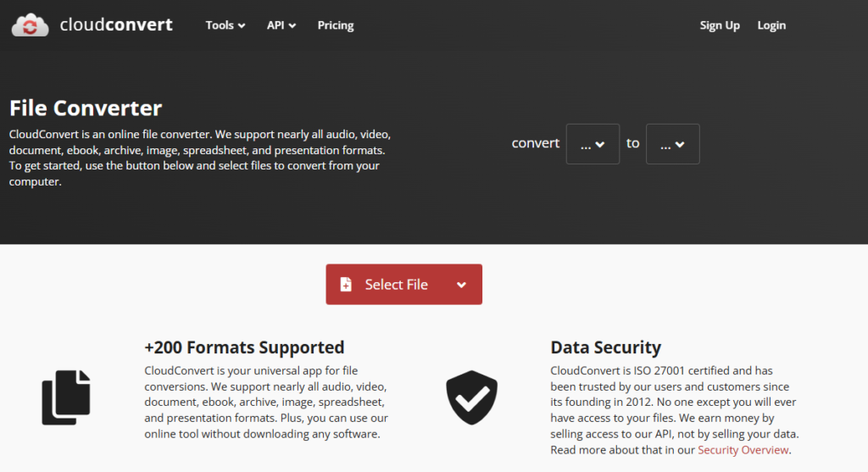Click the cloudconvert cloud logo icon

31,25
